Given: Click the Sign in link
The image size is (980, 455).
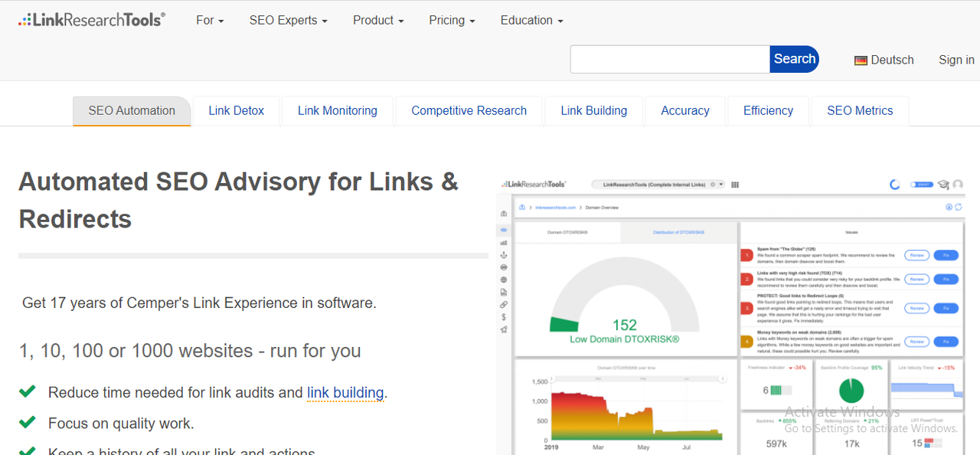Looking at the screenshot, I should point(956,61).
